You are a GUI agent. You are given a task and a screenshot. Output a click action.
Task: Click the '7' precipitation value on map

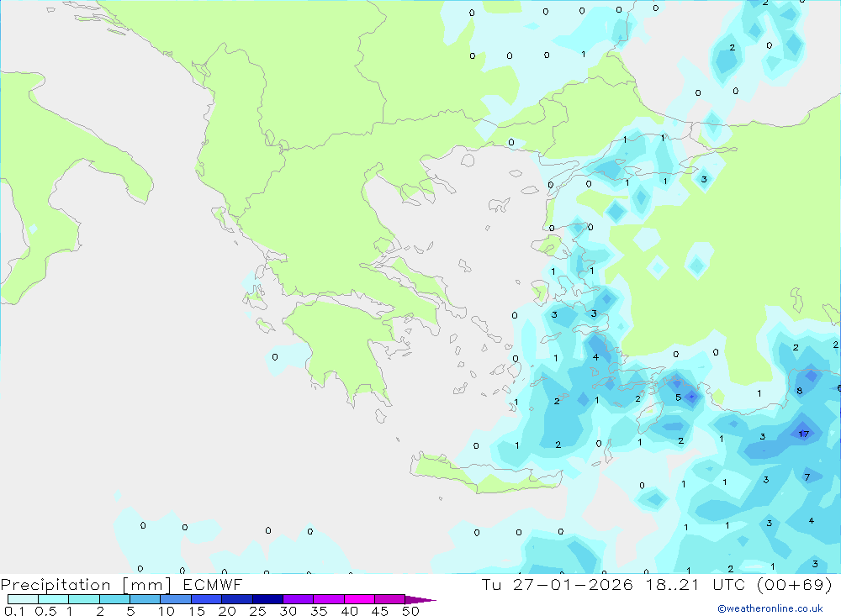coord(807,477)
